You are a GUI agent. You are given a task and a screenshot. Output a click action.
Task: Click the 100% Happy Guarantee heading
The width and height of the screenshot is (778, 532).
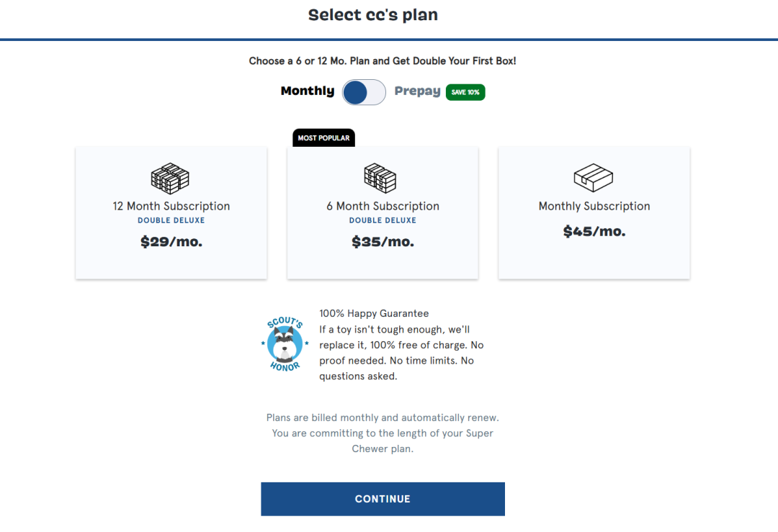374,313
